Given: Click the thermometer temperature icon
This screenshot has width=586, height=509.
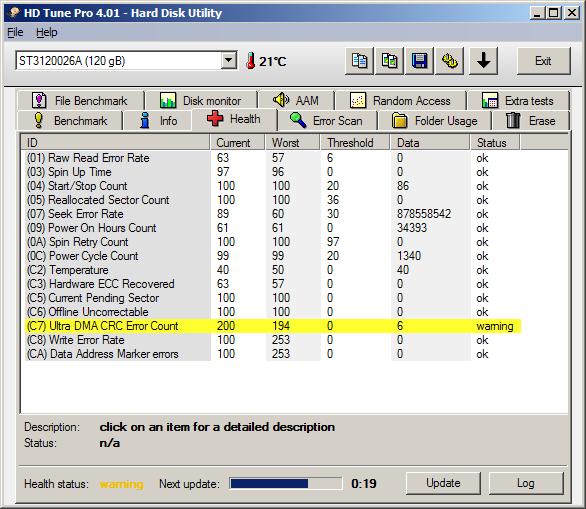Looking at the screenshot, I should (250, 61).
